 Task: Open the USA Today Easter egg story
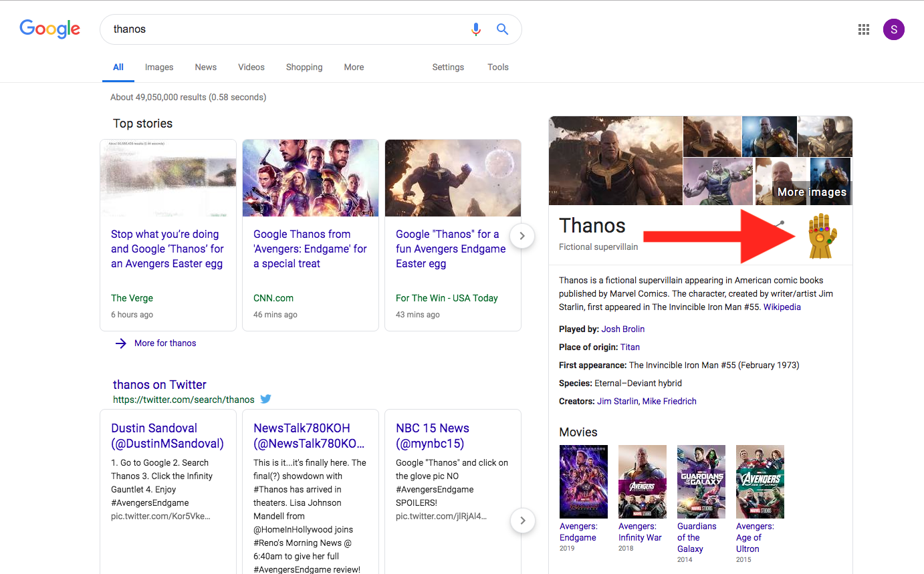tap(451, 249)
